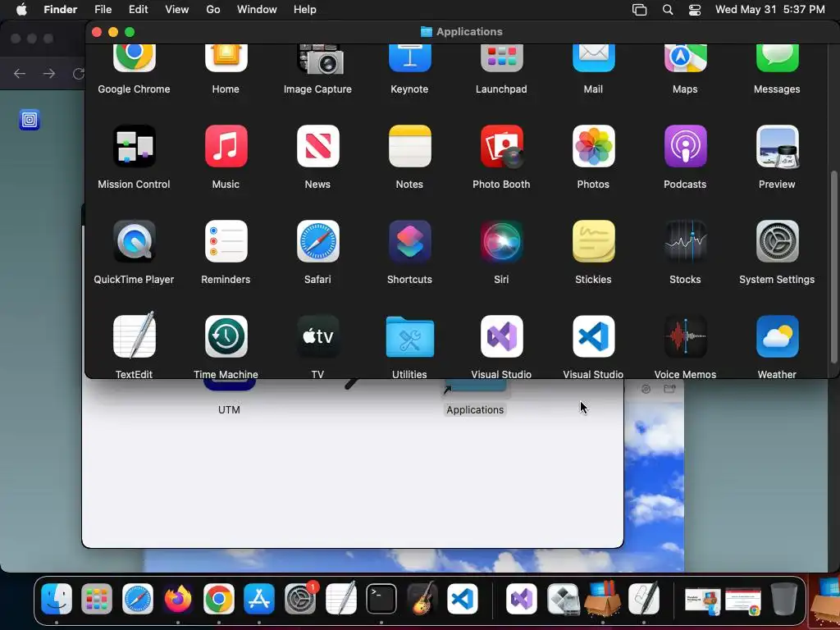Select the Apple TV app icon
The image size is (840, 630).
pos(317,336)
